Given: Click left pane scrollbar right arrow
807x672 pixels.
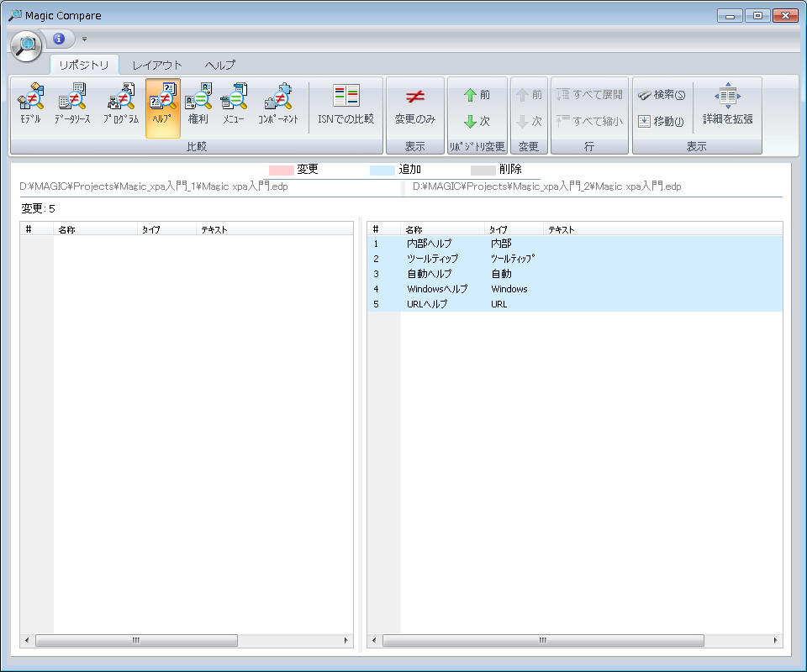Looking at the screenshot, I should click(345, 641).
